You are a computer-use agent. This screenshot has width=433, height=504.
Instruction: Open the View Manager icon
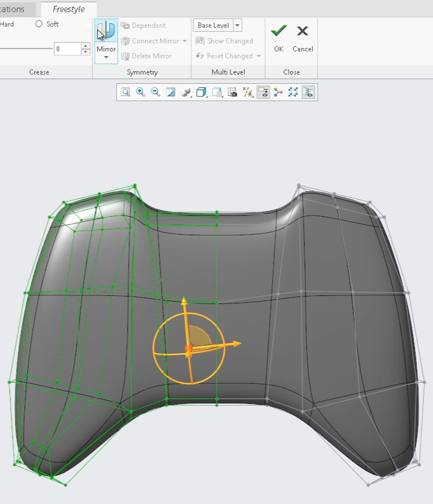pos(217,92)
